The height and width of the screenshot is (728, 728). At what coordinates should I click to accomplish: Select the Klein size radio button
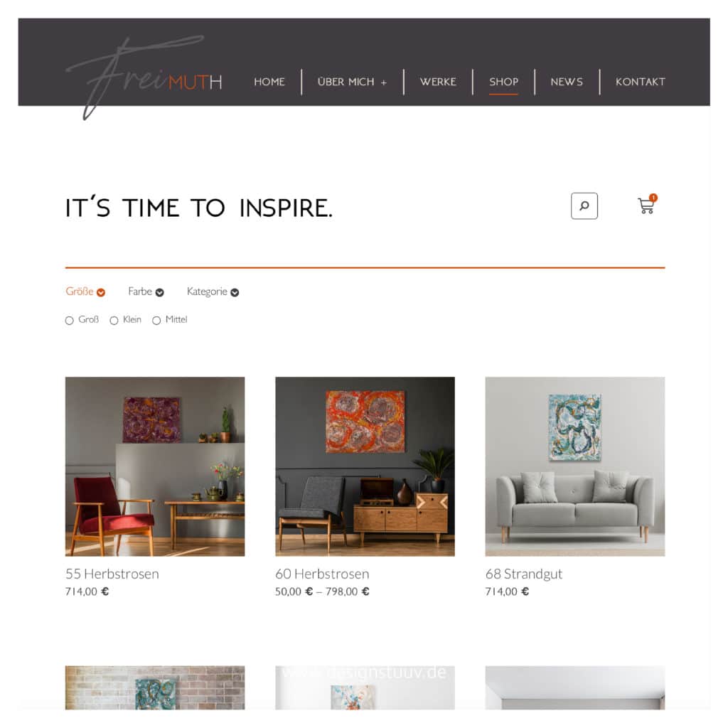coord(114,321)
